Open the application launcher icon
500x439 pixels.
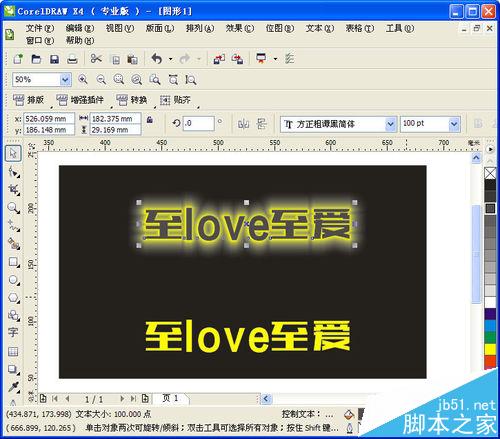pyautogui.click(x=261, y=58)
